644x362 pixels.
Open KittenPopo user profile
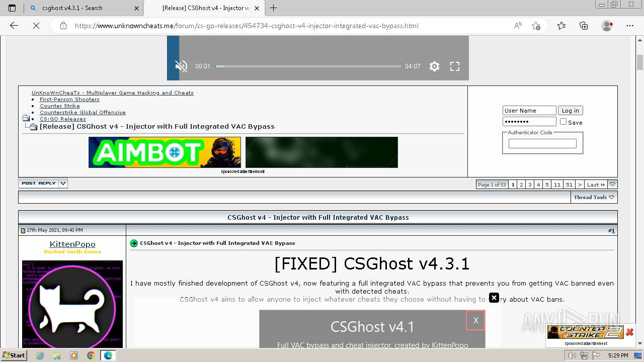point(72,244)
